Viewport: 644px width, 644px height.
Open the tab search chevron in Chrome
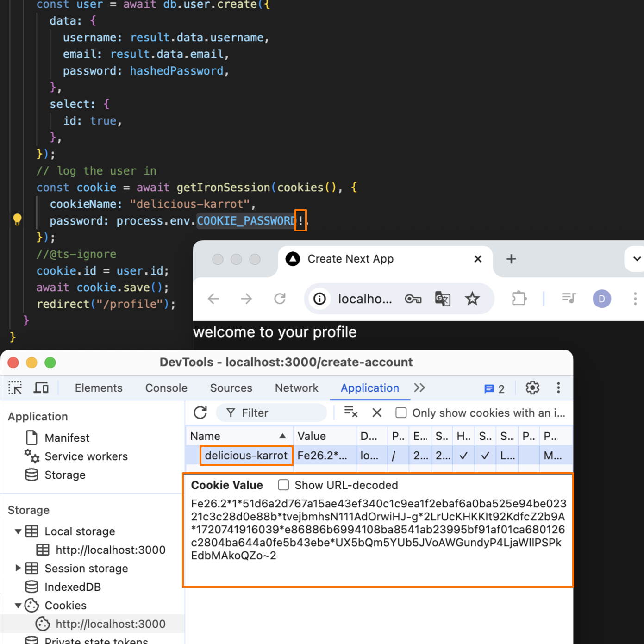(x=637, y=259)
